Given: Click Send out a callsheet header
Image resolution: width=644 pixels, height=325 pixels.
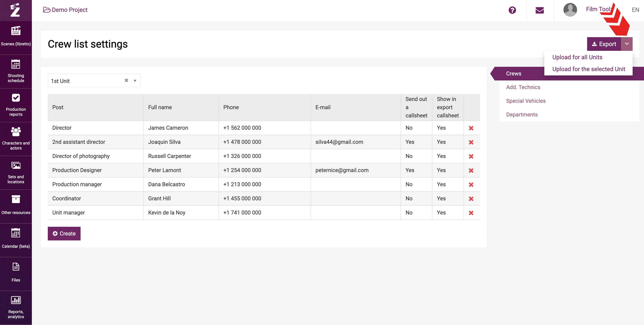Looking at the screenshot, I should point(416,107).
